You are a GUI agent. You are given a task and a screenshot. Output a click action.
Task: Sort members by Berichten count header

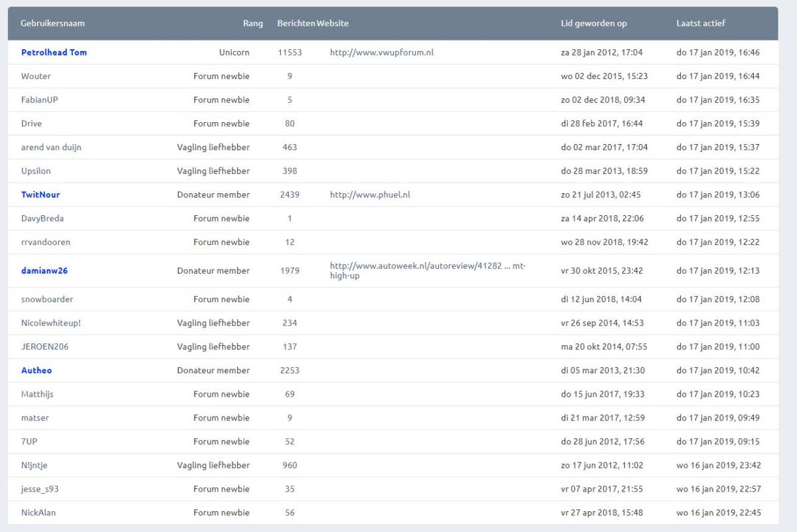[296, 23]
